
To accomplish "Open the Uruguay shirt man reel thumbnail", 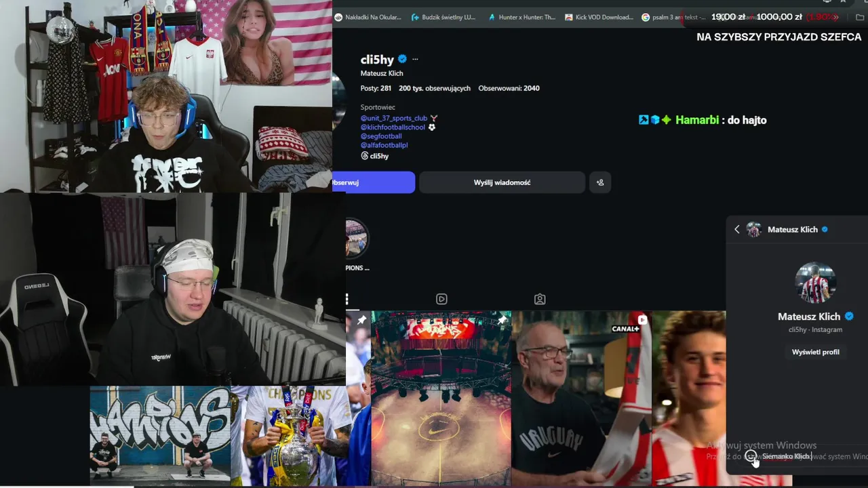I will click(582, 399).
